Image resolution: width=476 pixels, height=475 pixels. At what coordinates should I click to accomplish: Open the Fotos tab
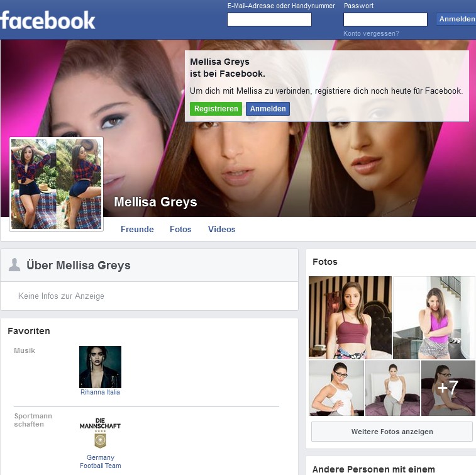pyautogui.click(x=180, y=229)
